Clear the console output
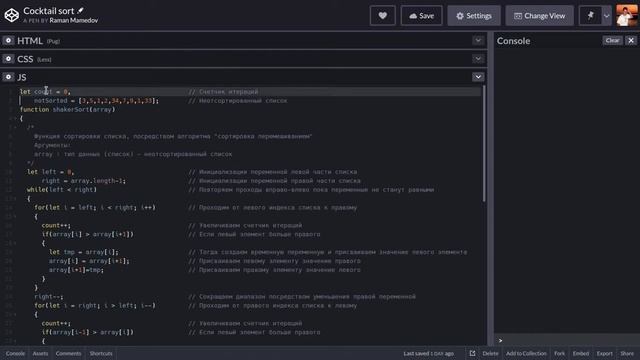Screen dimensions: 640x360 tap(612, 40)
